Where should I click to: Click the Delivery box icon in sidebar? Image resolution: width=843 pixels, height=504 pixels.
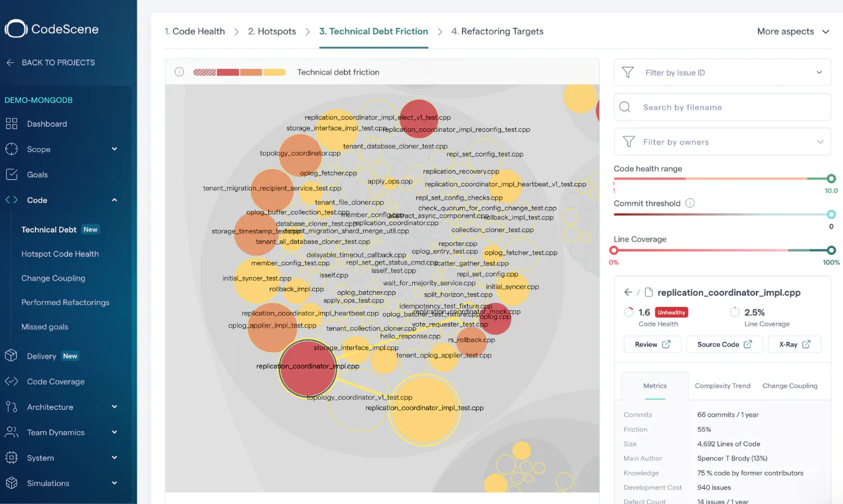[11, 356]
